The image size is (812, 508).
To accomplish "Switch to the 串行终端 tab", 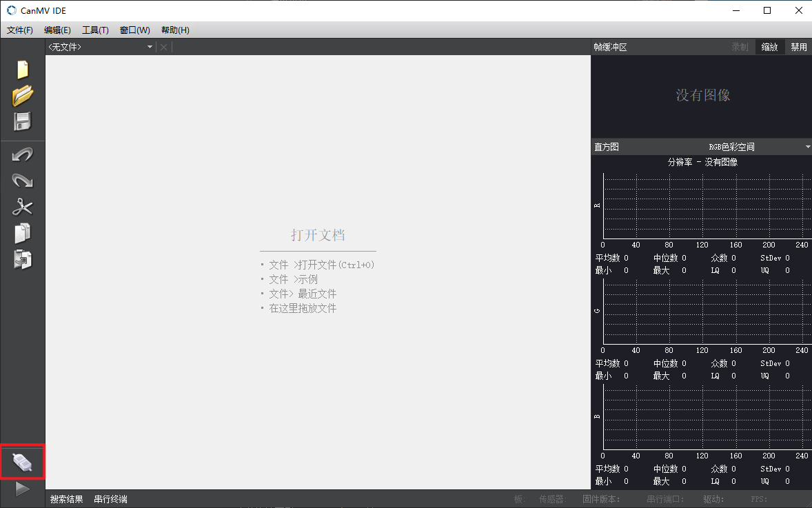I will pyautogui.click(x=110, y=499).
